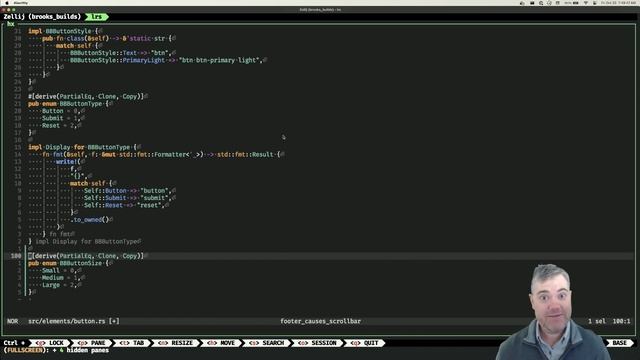Click the '.to_owned()' call
Viewport: 640px width, 360px height.
tap(89, 220)
